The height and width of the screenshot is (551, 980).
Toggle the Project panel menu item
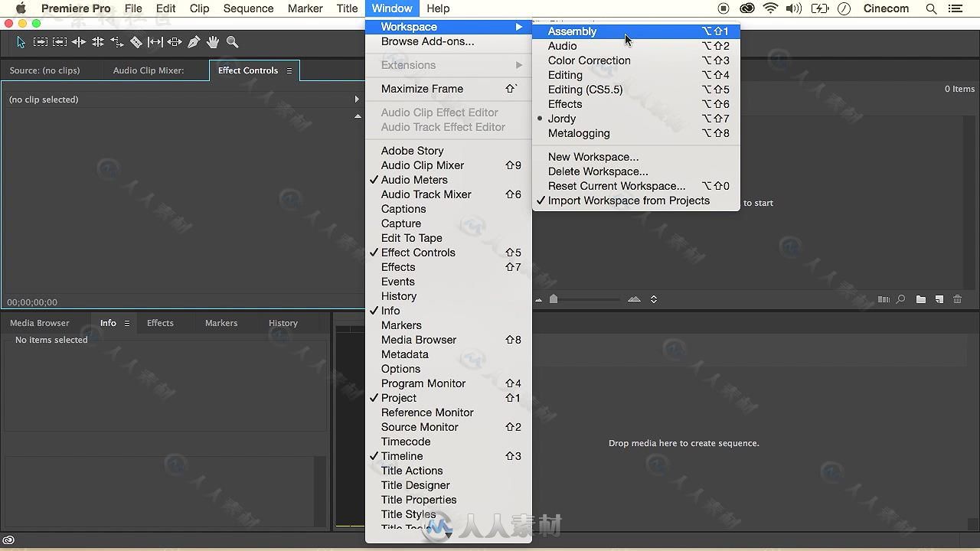coord(449,398)
